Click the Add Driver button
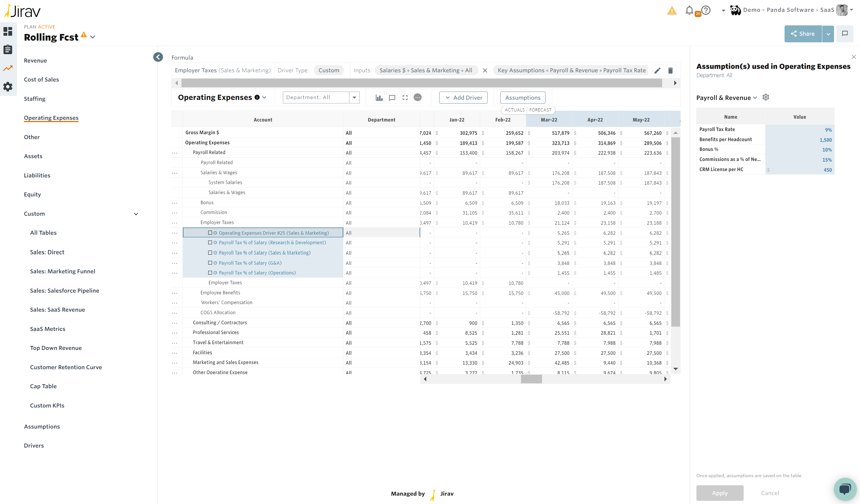Image resolution: width=860 pixels, height=504 pixels. (x=463, y=98)
